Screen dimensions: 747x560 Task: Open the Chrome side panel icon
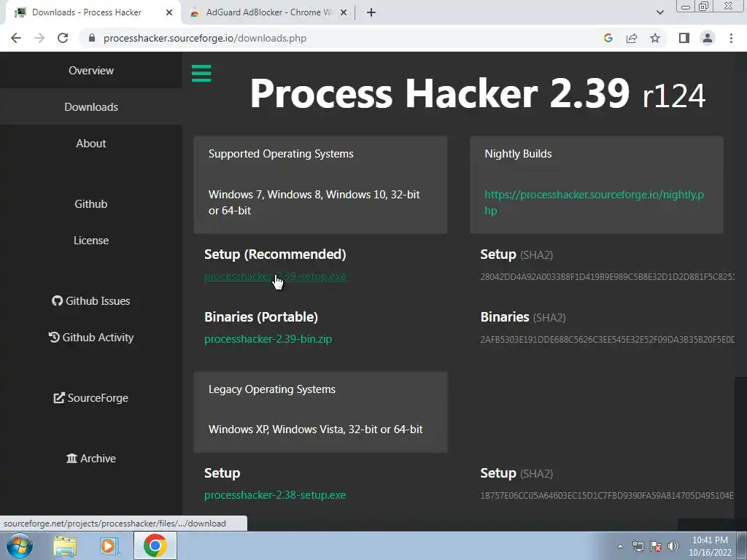click(684, 38)
